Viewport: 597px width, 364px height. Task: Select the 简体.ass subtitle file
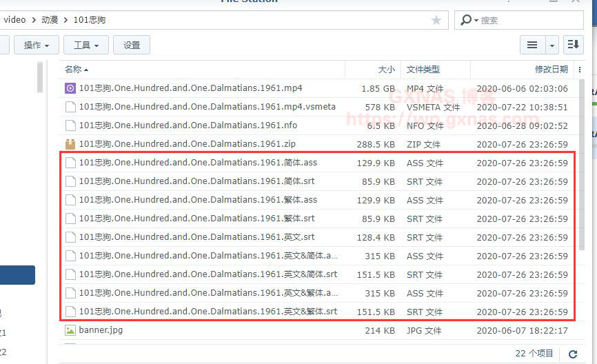tap(198, 163)
